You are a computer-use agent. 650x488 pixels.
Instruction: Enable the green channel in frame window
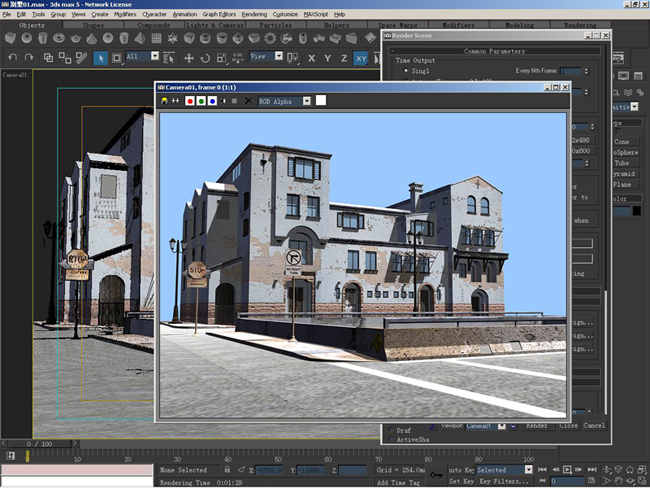[x=201, y=101]
